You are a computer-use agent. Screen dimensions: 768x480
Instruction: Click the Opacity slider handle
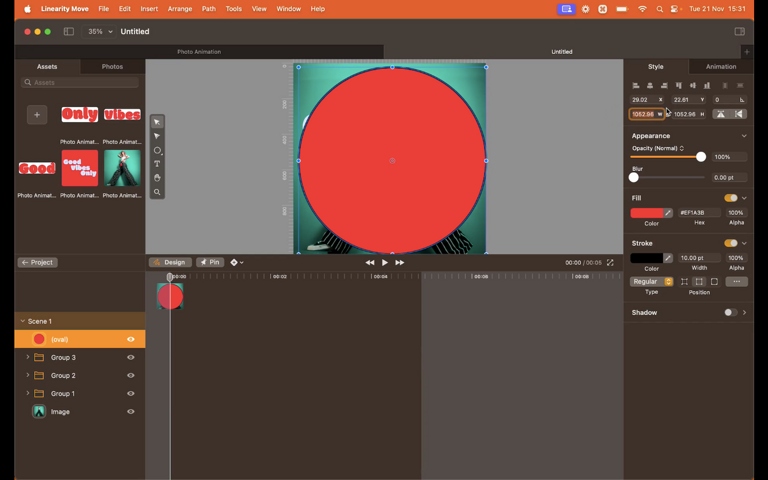(701, 157)
